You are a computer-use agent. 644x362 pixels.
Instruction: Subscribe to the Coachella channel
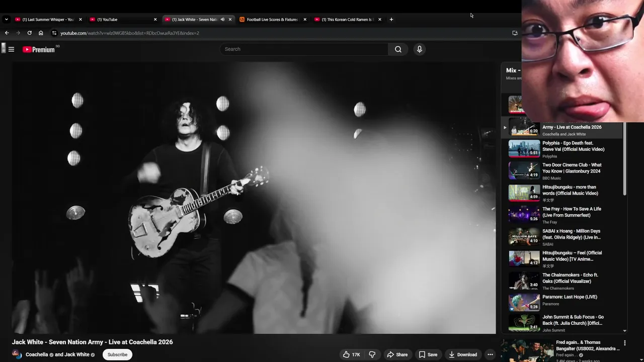click(x=117, y=354)
